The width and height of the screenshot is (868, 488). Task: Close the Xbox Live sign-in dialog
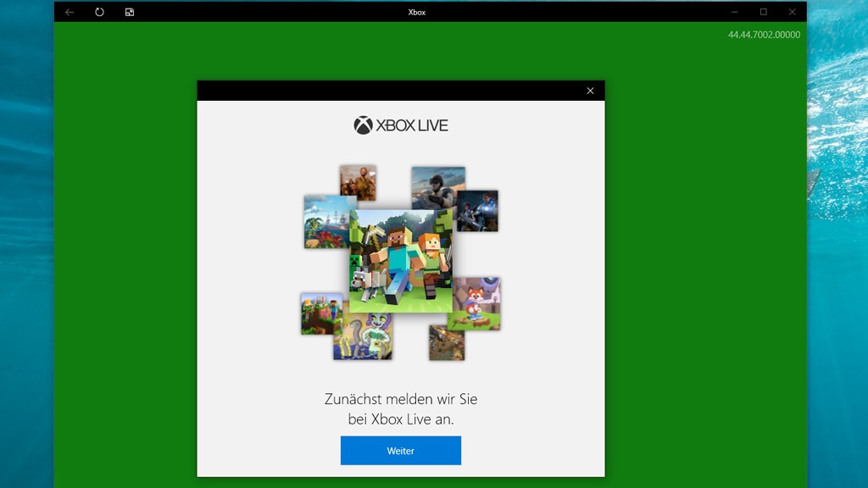point(590,91)
